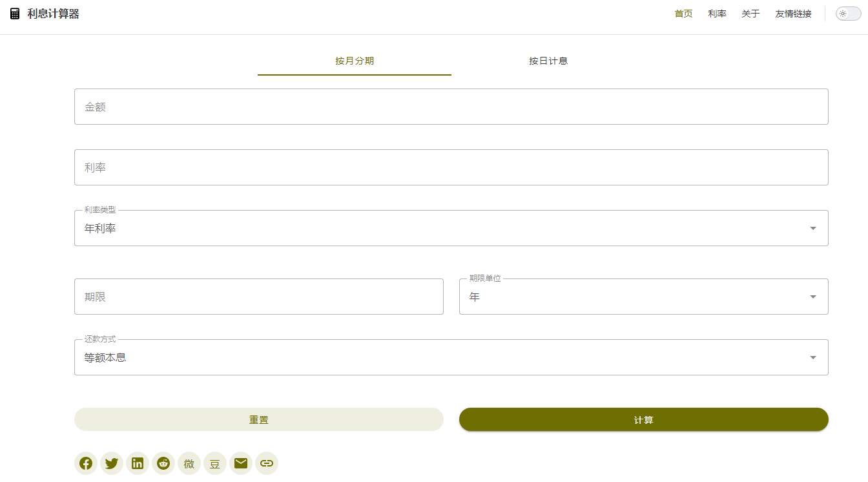This screenshot has height=482, width=868.
Task: Click inside the 金额 input field
Action: pyautogui.click(x=451, y=106)
